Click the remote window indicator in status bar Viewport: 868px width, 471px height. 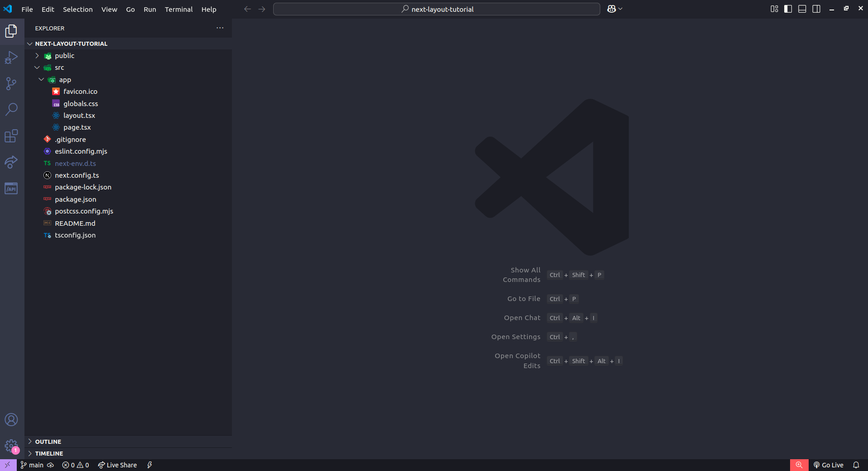click(x=8, y=465)
